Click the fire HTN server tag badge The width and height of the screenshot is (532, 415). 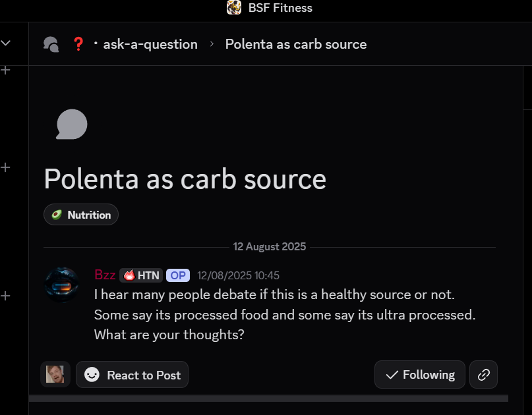(x=141, y=275)
